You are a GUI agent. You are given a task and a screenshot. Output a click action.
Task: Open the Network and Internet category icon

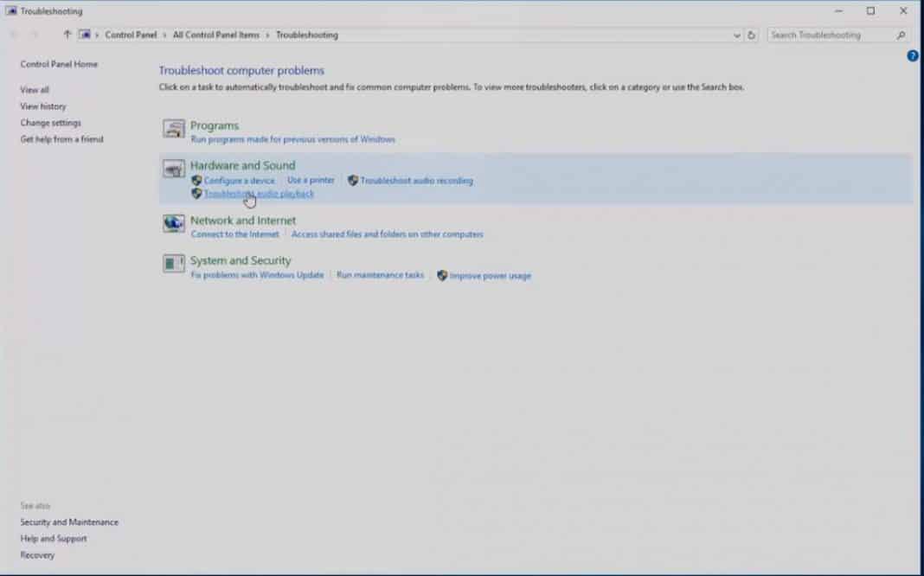tap(174, 223)
